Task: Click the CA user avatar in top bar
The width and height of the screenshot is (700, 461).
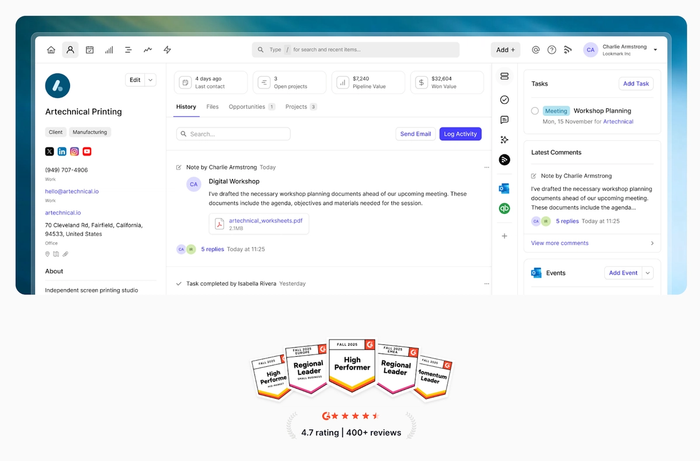Action: click(x=591, y=50)
